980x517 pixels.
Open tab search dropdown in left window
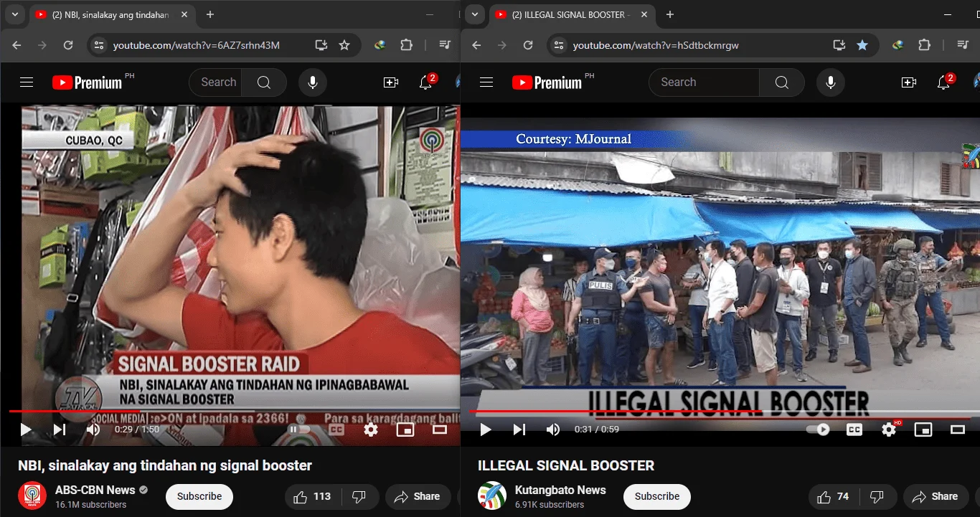(14, 14)
